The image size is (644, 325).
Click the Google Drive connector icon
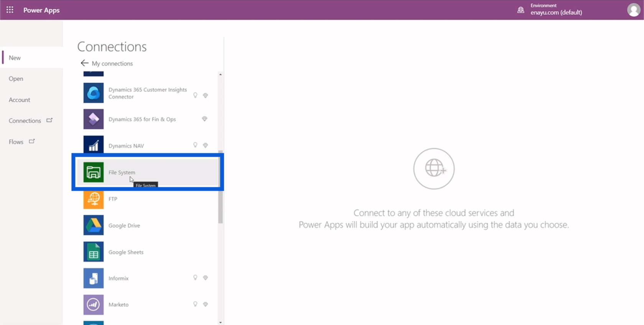pos(94,225)
